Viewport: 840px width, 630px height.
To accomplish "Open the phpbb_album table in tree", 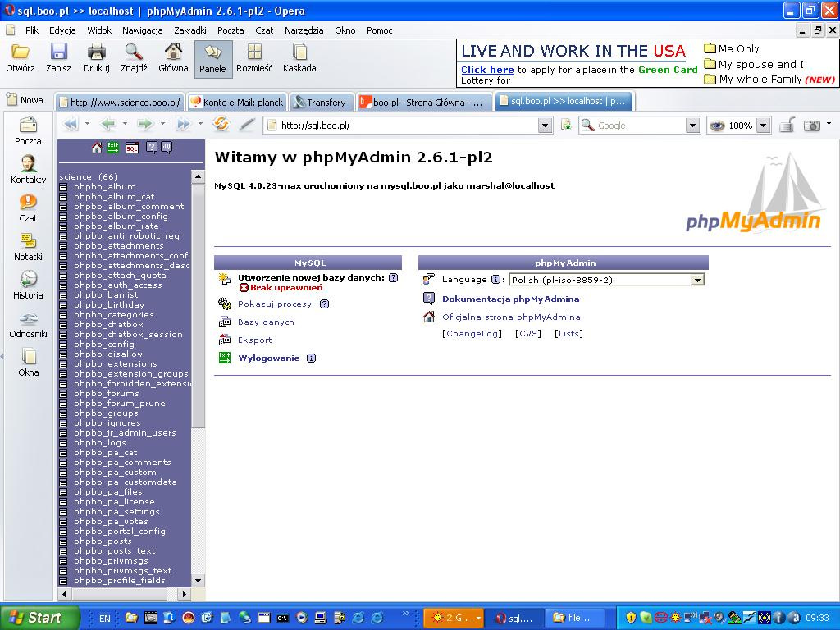I will pyautogui.click(x=104, y=187).
